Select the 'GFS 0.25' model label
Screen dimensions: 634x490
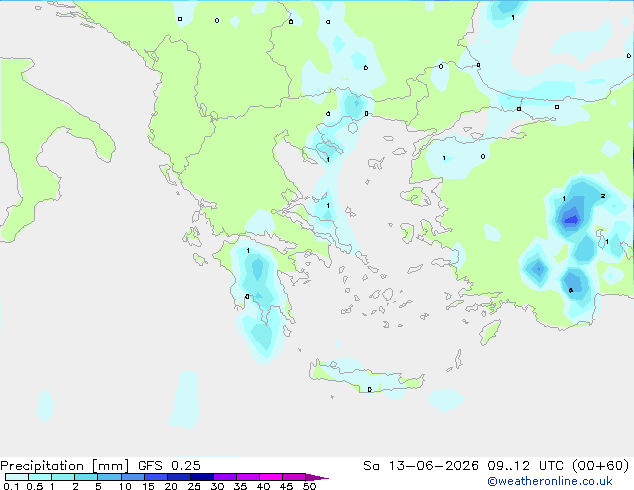[169, 466]
